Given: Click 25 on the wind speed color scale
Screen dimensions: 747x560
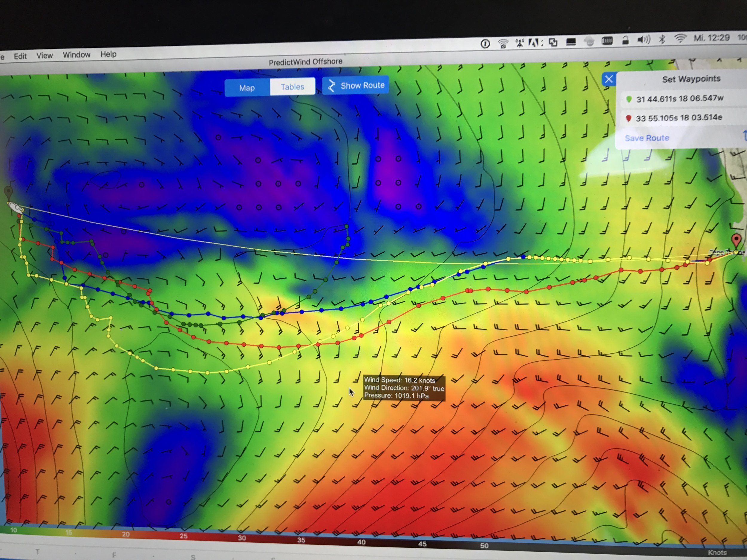Looking at the screenshot, I should click(x=183, y=536).
